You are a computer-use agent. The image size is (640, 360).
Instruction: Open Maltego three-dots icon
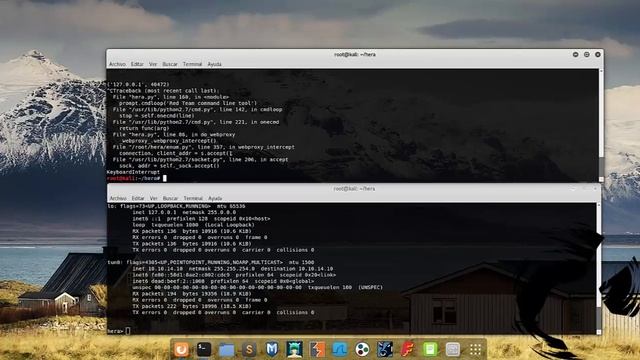pyautogui.click(x=362, y=349)
